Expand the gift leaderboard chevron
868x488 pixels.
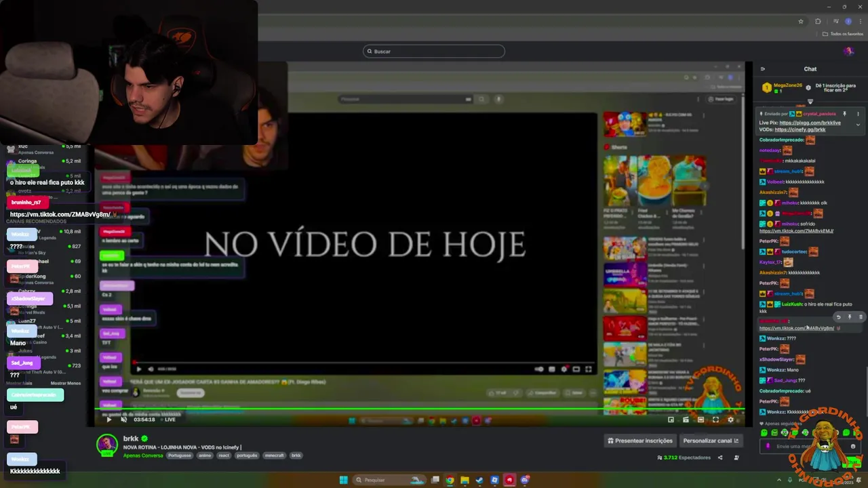(810, 102)
